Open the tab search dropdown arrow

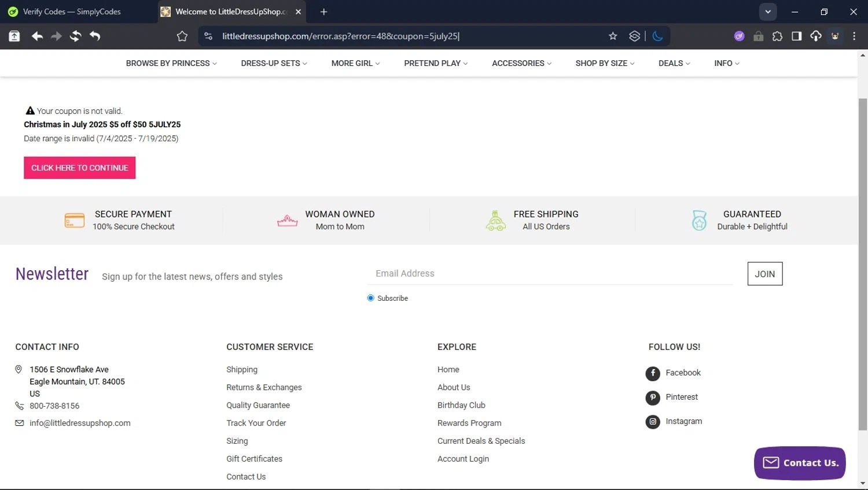pyautogui.click(x=768, y=12)
